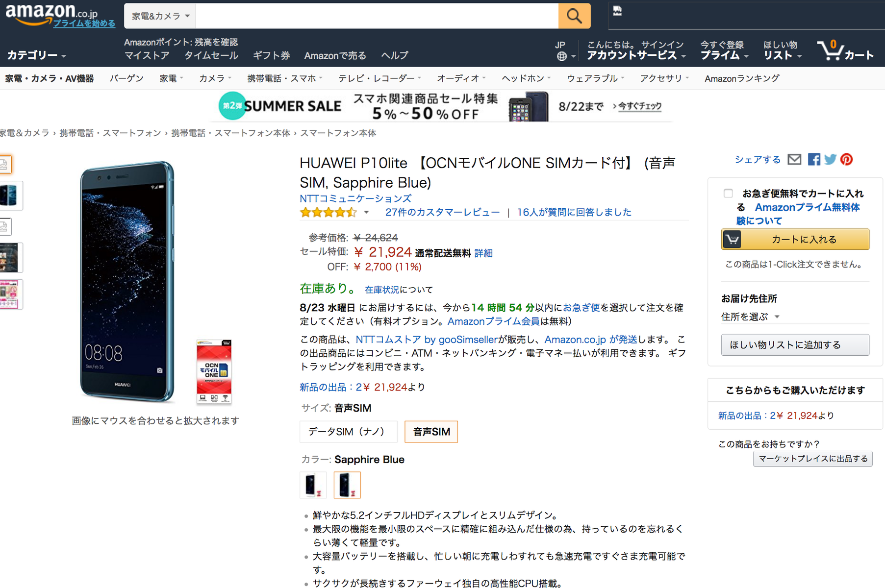Open the Amazonプライム会員 link
The width and height of the screenshot is (885, 588).
[x=493, y=321]
